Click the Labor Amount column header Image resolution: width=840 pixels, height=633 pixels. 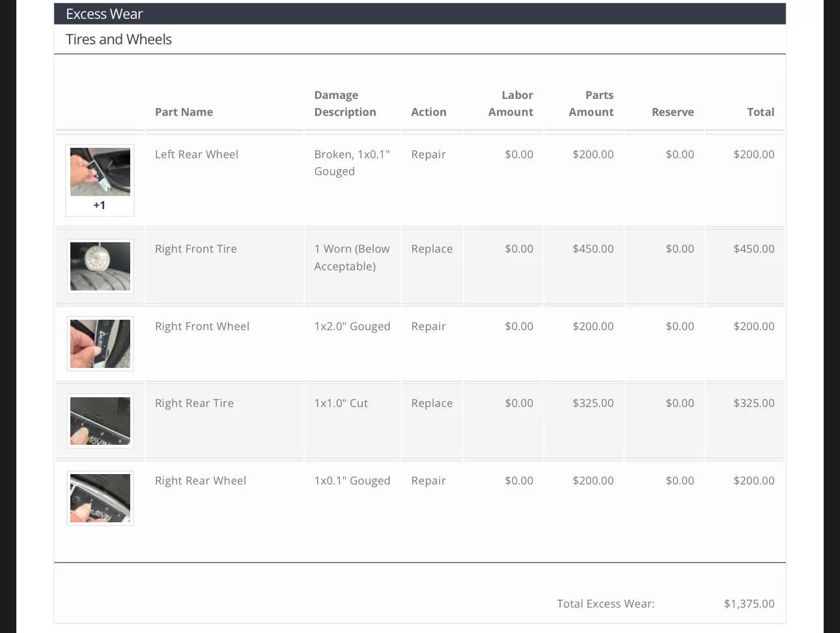pyautogui.click(x=511, y=104)
